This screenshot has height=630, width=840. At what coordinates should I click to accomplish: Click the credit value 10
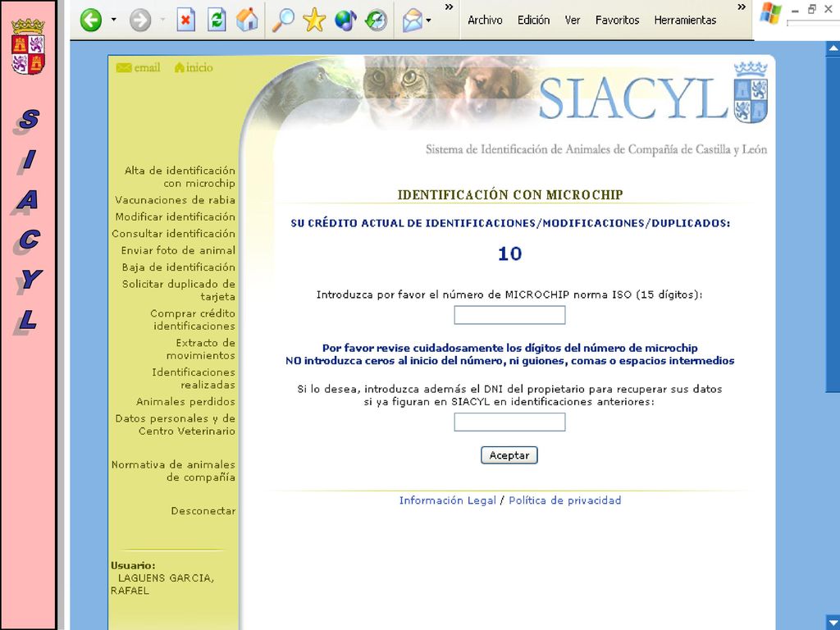tap(510, 253)
